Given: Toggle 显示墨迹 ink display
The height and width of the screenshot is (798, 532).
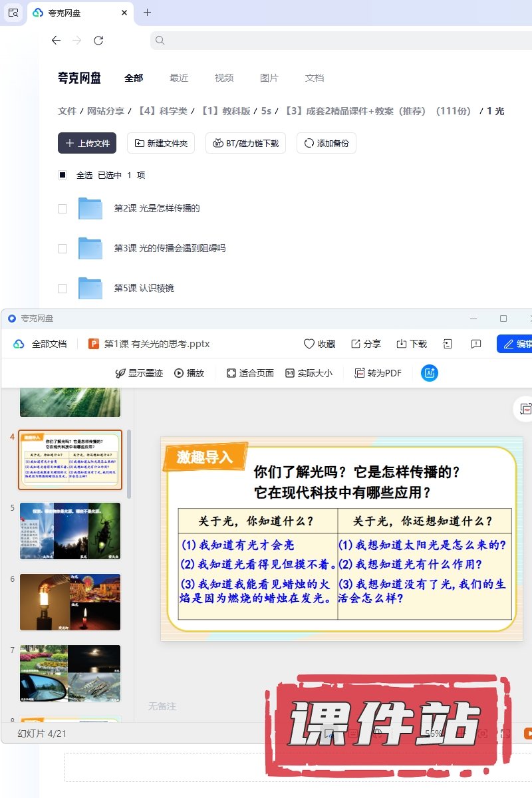Looking at the screenshot, I should [x=120, y=373].
